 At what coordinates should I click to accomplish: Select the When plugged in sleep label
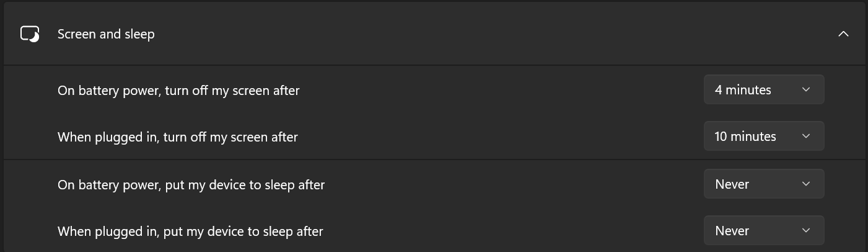[x=190, y=232]
